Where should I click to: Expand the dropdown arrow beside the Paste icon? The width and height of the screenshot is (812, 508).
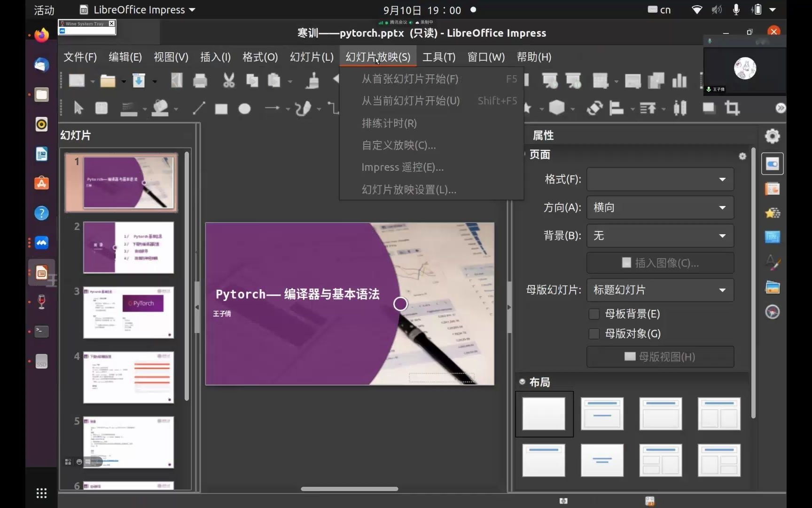click(290, 81)
